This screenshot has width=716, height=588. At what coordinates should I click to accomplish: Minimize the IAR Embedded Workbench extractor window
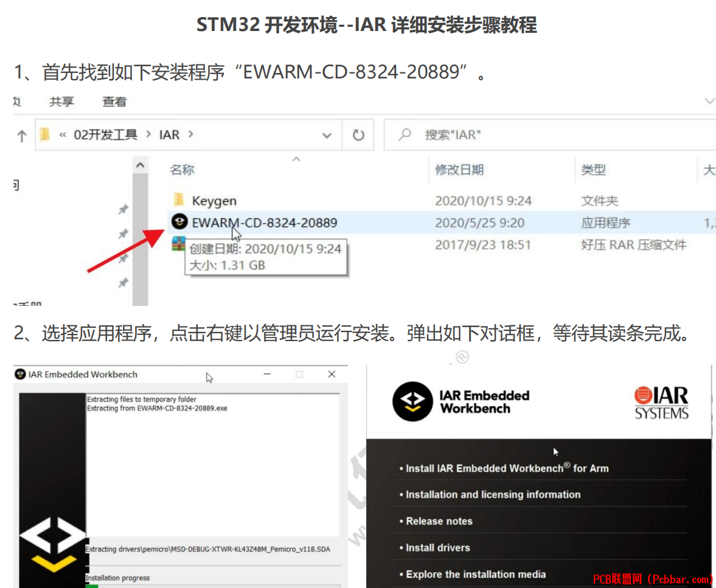tap(267, 375)
